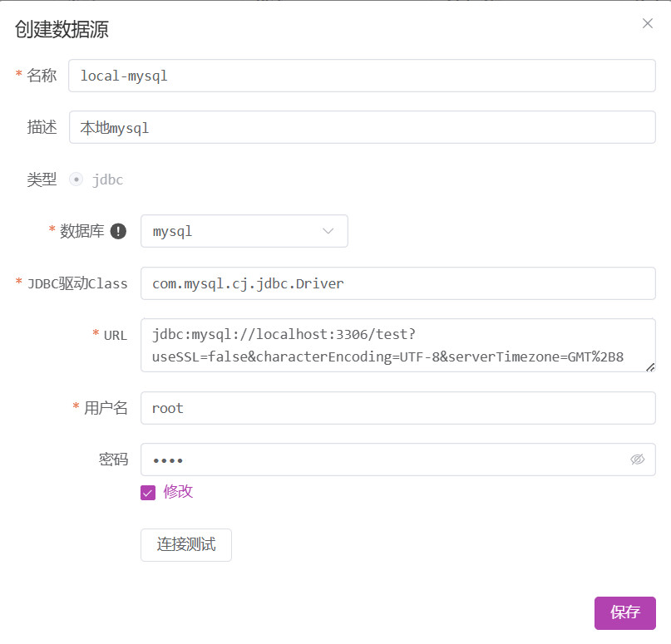This screenshot has height=644, width=671.
Task: Test connection with 连接测试 button
Action: pyautogui.click(x=186, y=545)
